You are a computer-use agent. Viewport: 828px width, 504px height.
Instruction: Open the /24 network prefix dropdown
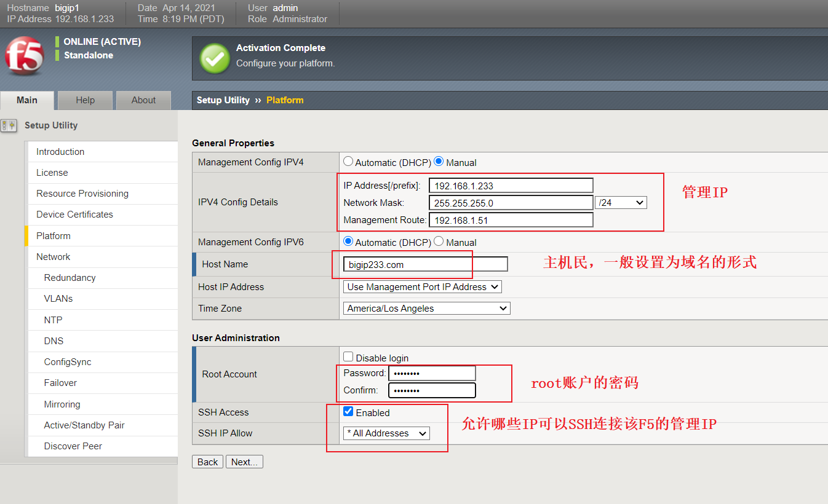tap(620, 202)
